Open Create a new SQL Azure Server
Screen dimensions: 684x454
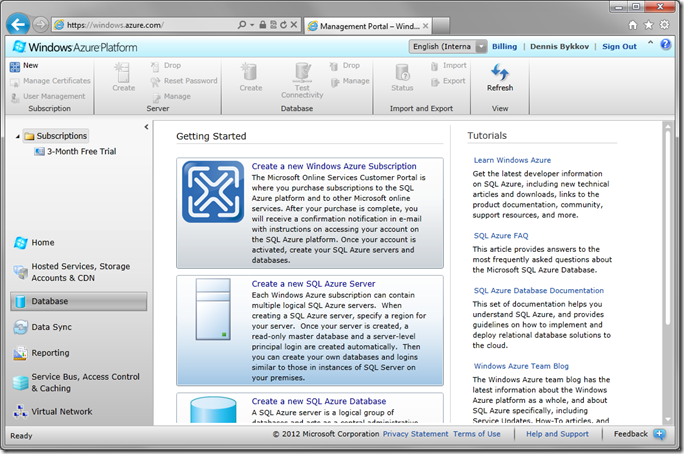pyautogui.click(x=313, y=284)
